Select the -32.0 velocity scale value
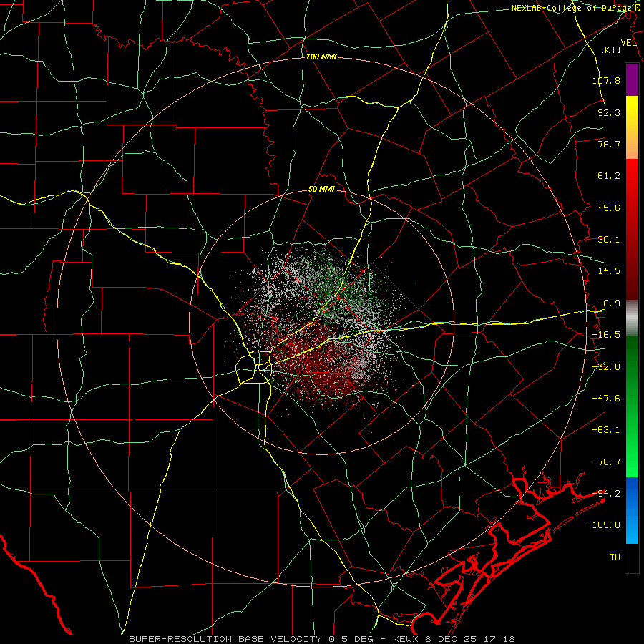 606,367
